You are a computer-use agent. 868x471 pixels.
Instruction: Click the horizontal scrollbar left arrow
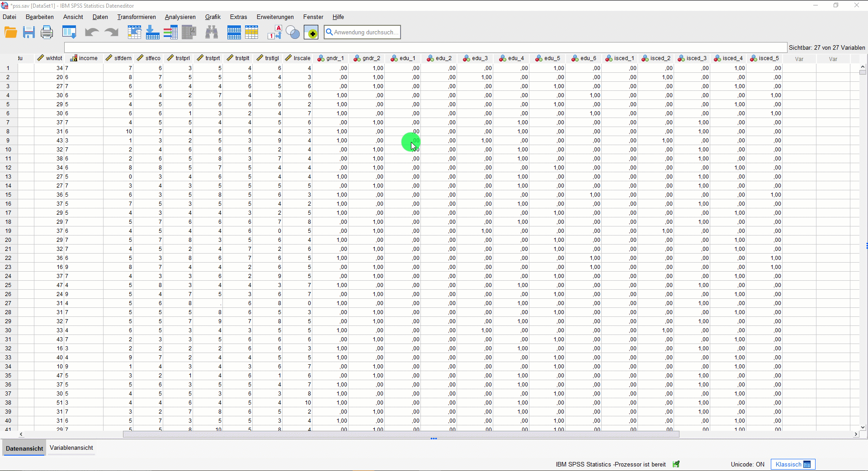click(21, 434)
